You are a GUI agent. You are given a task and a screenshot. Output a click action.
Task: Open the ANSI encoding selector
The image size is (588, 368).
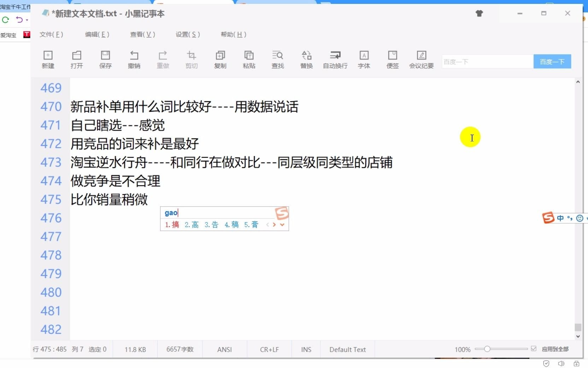click(x=224, y=350)
